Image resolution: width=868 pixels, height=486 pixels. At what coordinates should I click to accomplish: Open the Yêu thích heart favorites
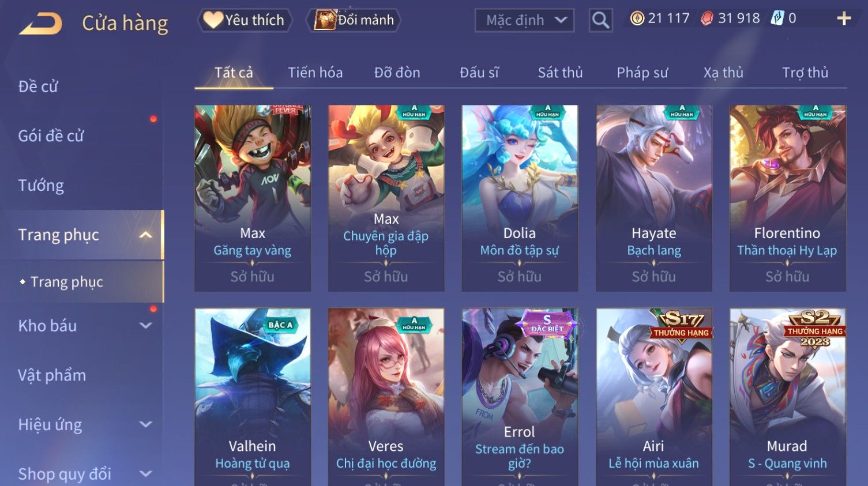pyautogui.click(x=245, y=20)
